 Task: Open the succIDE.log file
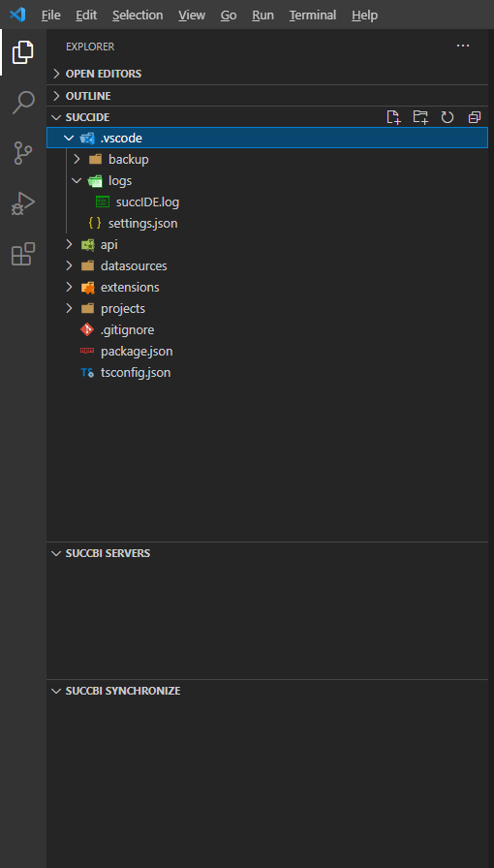point(267,202)
